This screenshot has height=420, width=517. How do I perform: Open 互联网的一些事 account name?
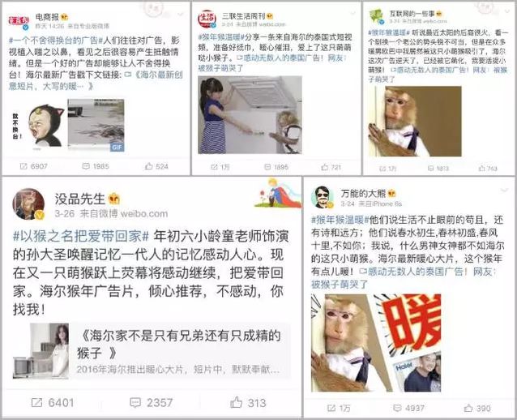[x=412, y=14]
